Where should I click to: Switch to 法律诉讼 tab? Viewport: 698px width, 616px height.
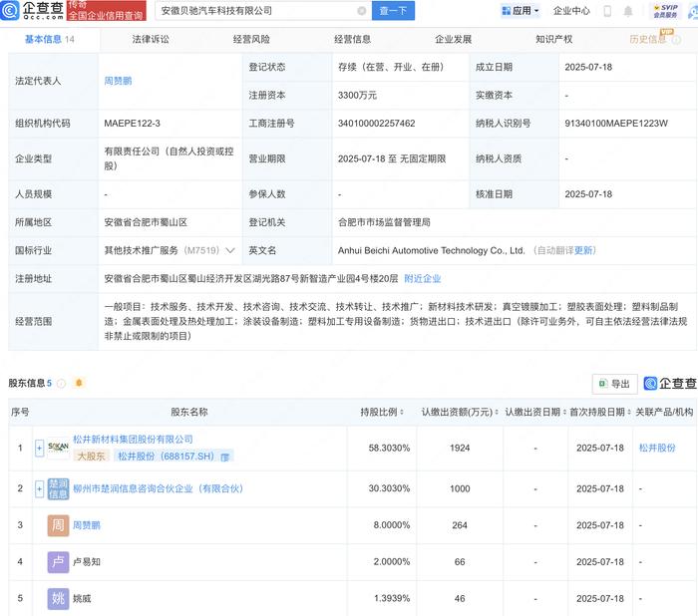click(x=151, y=39)
